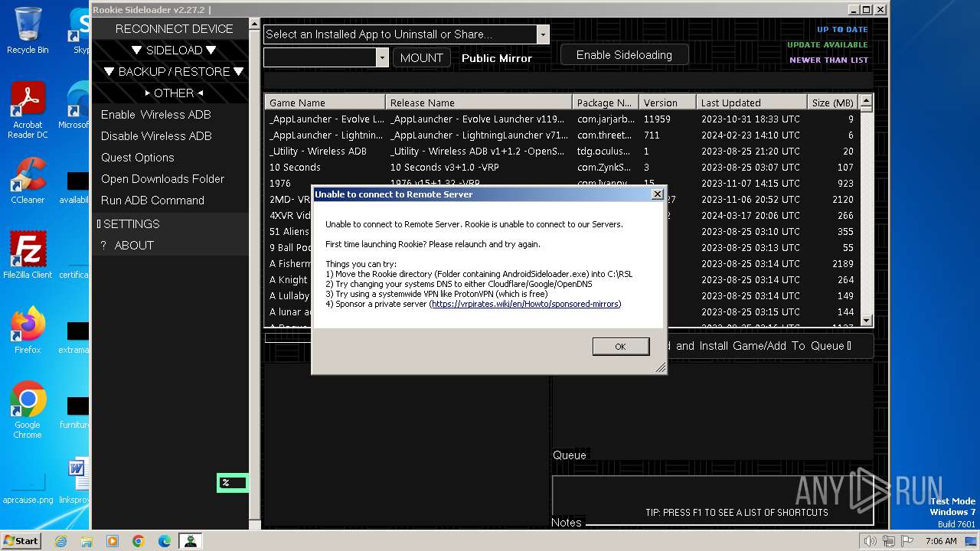980x551 pixels.
Task: Click Rookie Sideloader taskbar icon
Action: click(190, 541)
